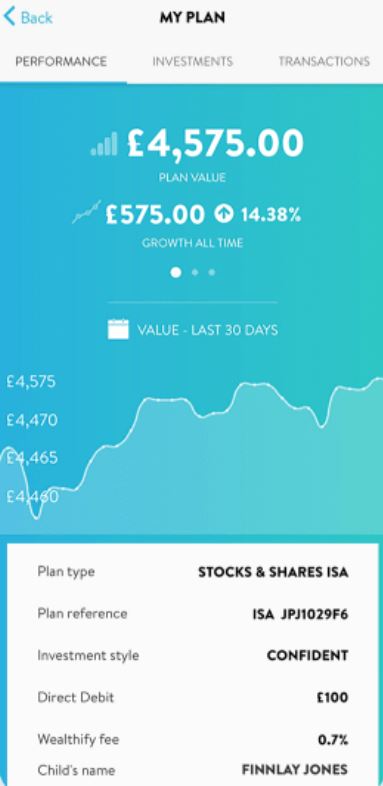This screenshot has height=786, width=383.
Task: Click the bar chart icon beside plan value
Action: click(104, 144)
